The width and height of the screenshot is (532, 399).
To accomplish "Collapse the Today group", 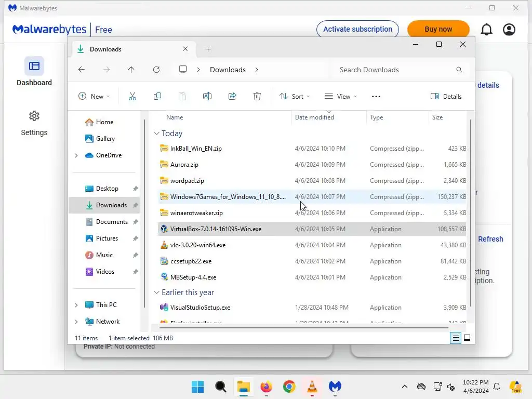I will click(x=156, y=134).
